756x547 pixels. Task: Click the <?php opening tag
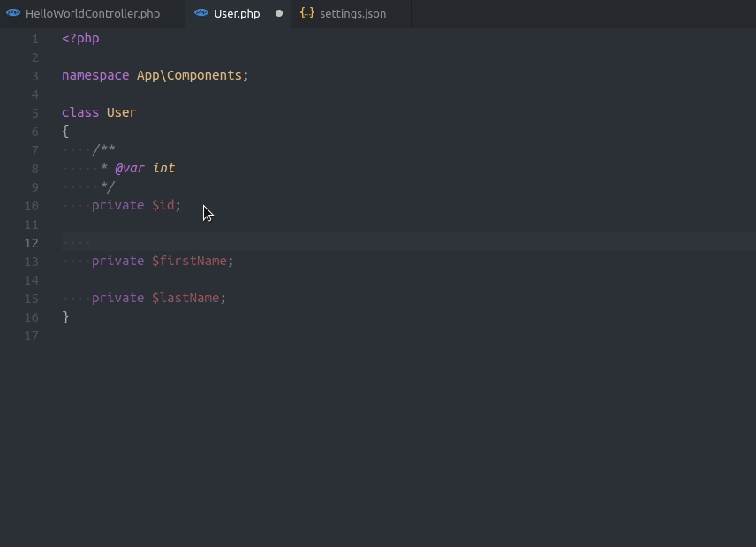[x=80, y=38]
